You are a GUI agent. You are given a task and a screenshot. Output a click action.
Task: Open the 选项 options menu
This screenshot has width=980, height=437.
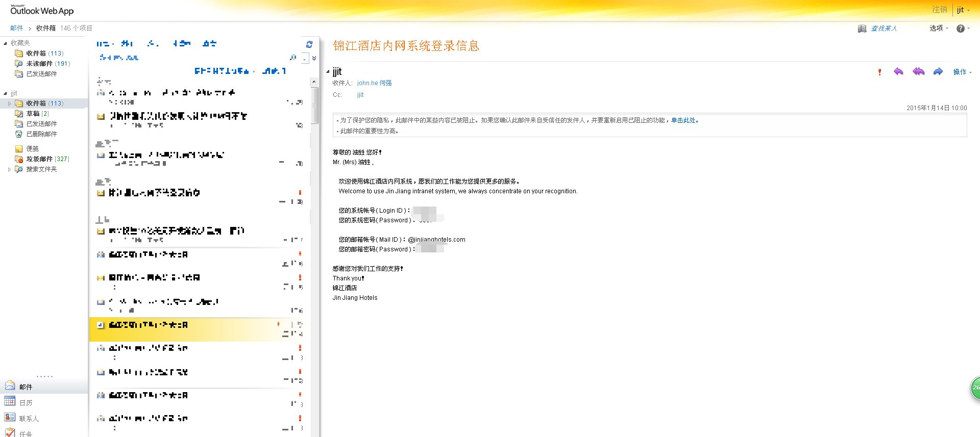click(939, 29)
